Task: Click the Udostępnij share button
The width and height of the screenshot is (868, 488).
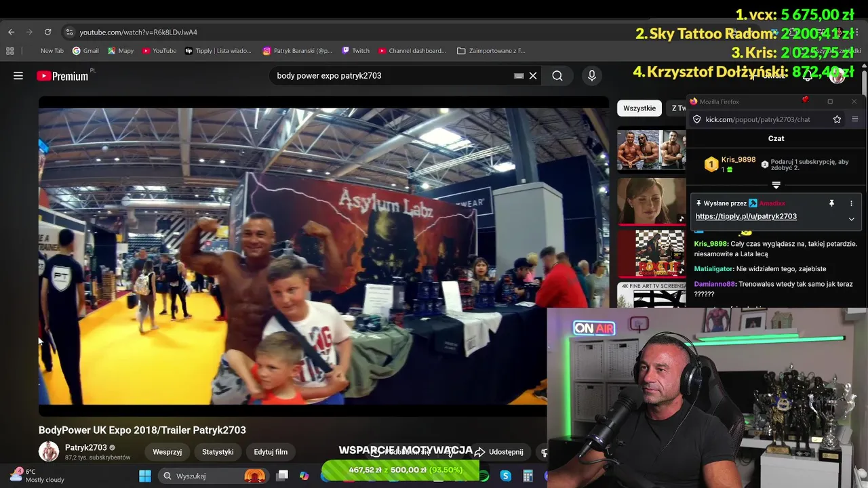Action: click(499, 452)
